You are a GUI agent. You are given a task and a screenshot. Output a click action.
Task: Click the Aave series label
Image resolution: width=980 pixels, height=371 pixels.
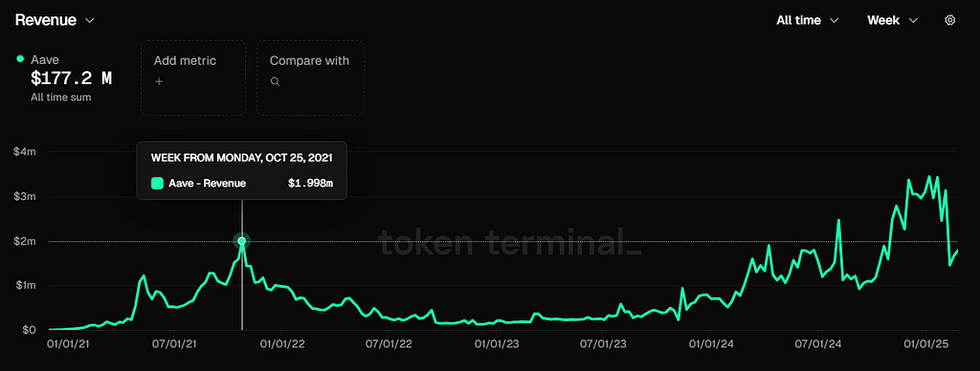44,60
